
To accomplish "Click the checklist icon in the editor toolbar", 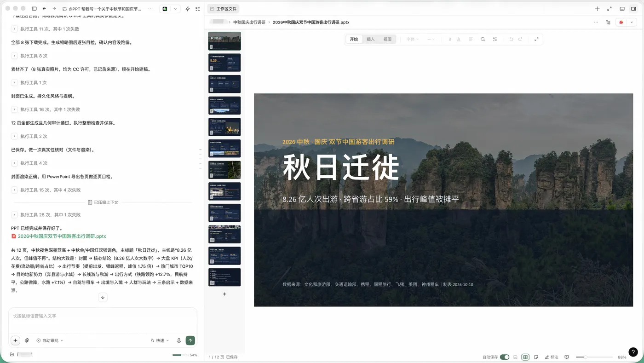I will pos(495,39).
